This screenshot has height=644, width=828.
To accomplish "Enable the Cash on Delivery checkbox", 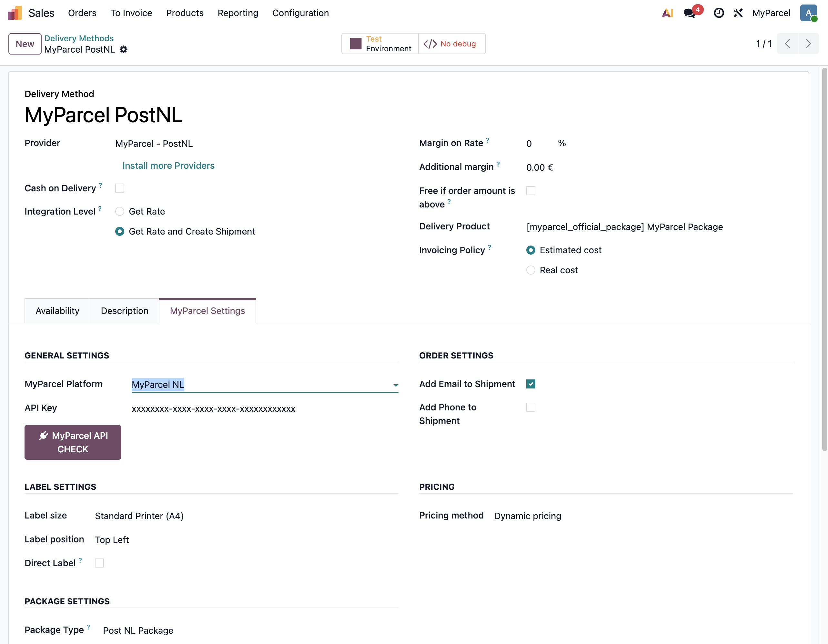I will 119,188.
